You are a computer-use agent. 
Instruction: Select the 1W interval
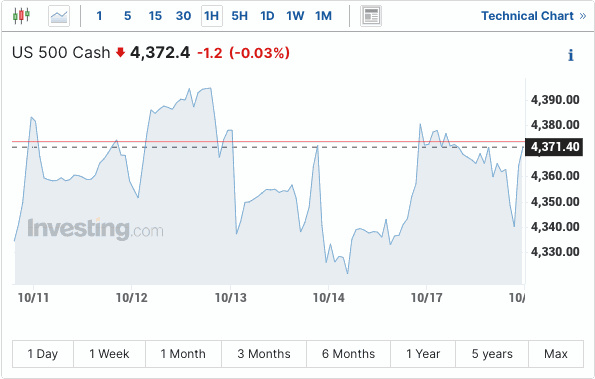click(295, 16)
